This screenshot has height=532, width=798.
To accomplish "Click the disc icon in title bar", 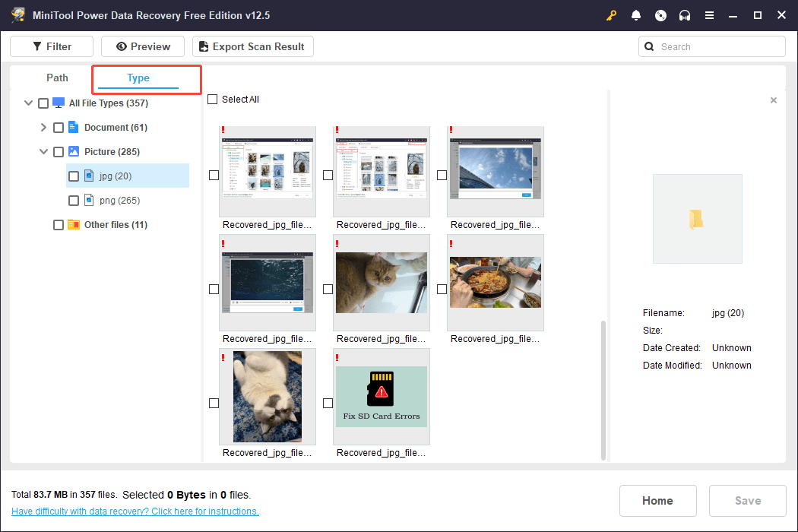I will 660,15.
